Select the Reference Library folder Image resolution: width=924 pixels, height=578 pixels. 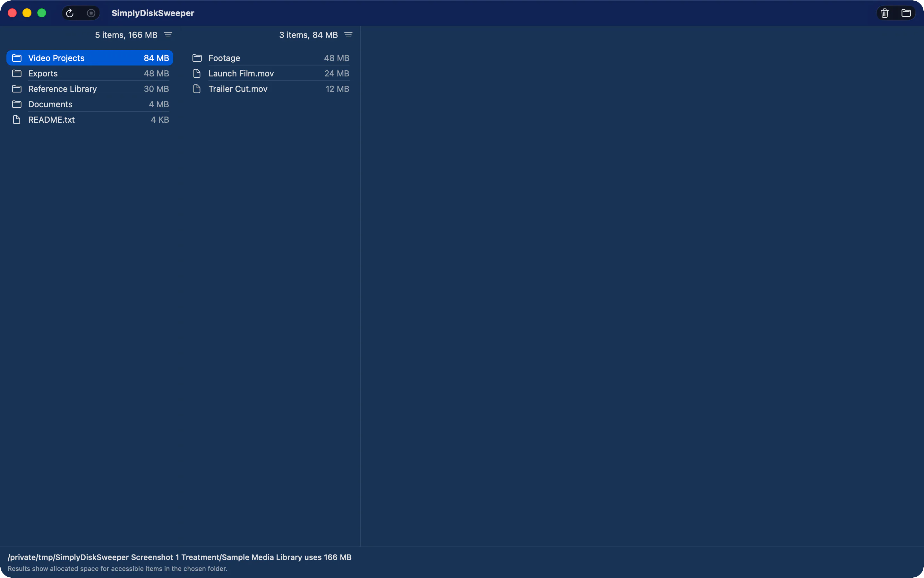[90, 89]
